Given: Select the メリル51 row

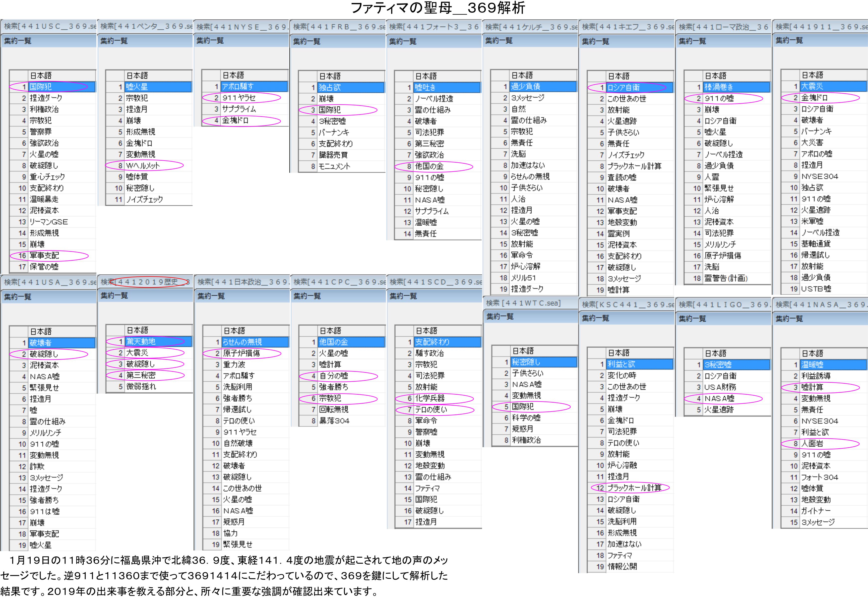Looking at the screenshot, I should 524,278.
